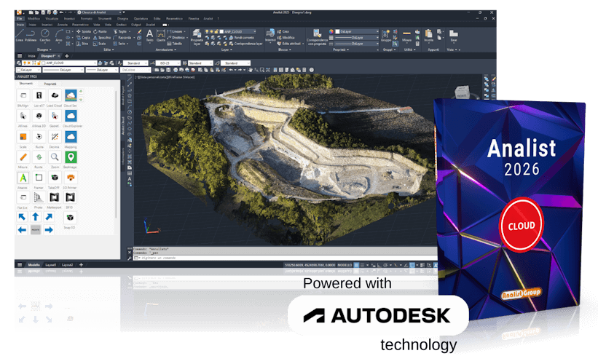
Task: Click the Load Las-e57 tool icon
Action: pos(39,95)
